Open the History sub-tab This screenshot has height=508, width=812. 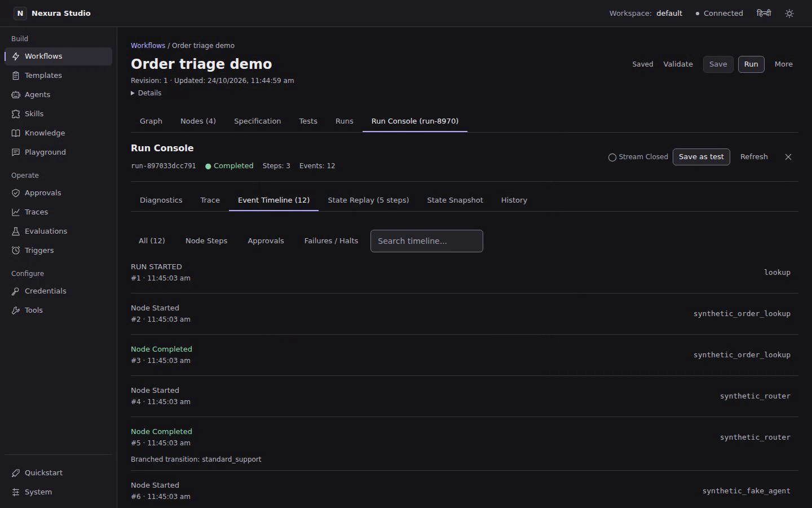514,200
